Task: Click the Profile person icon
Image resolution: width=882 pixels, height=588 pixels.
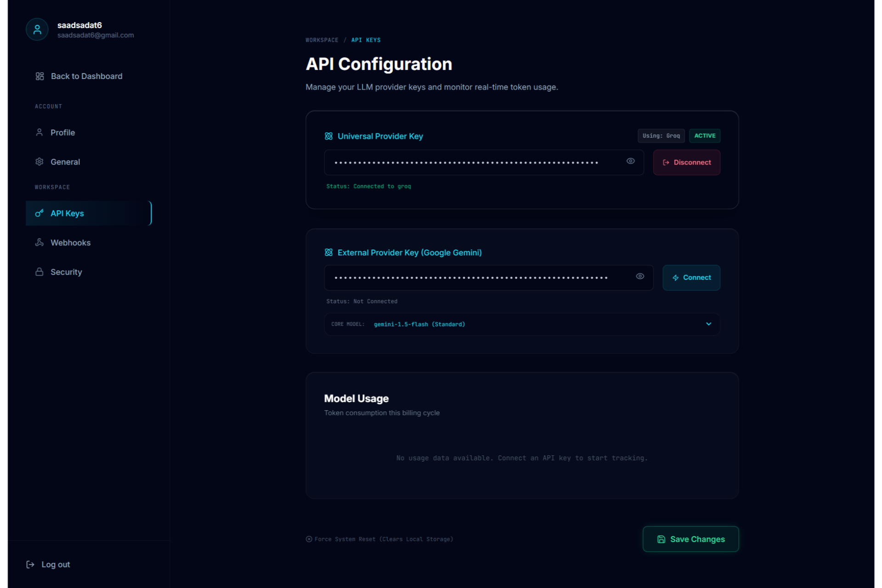Action: coord(40,132)
